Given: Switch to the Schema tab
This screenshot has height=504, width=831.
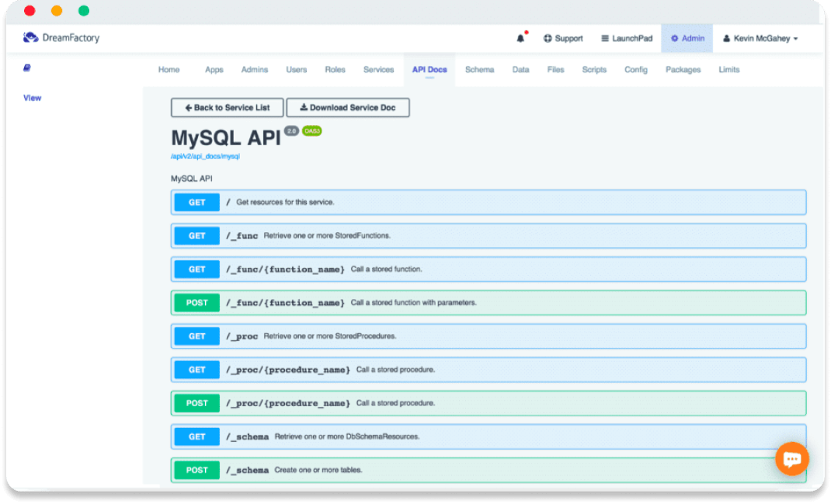Looking at the screenshot, I should (479, 70).
